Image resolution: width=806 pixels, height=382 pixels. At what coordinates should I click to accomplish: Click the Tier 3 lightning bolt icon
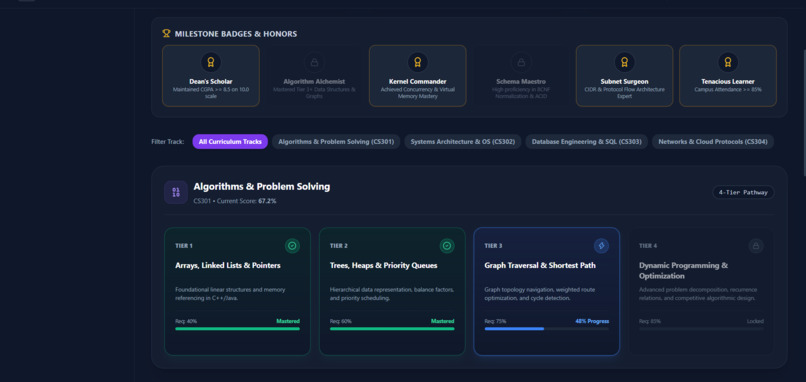coord(601,246)
